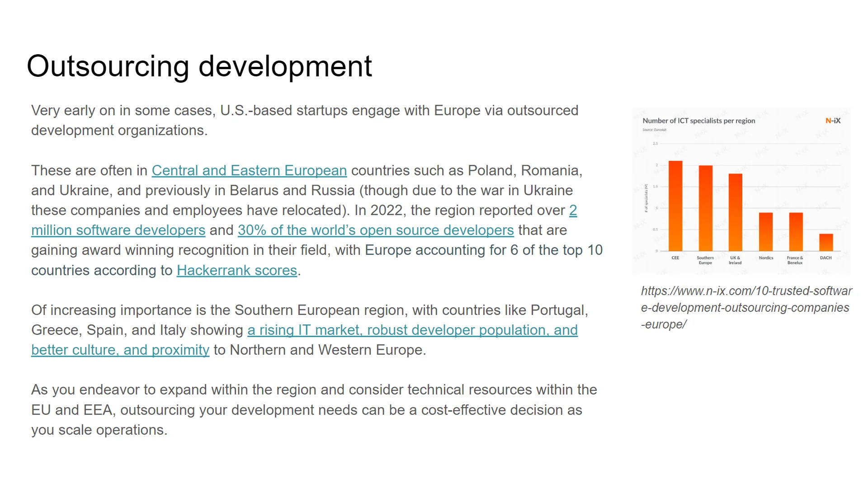
Task: Click the Source: Eurostat label
Action: pyautogui.click(x=654, y=130)
